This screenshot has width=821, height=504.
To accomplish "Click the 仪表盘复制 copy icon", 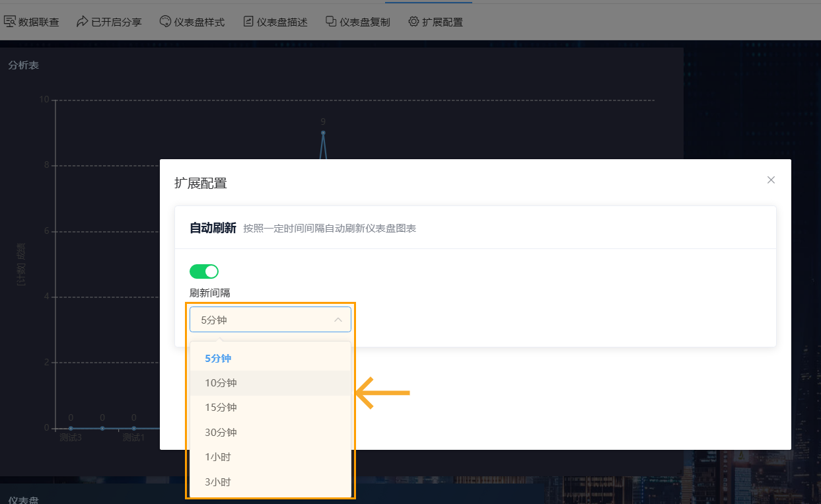I will point(330,21).
